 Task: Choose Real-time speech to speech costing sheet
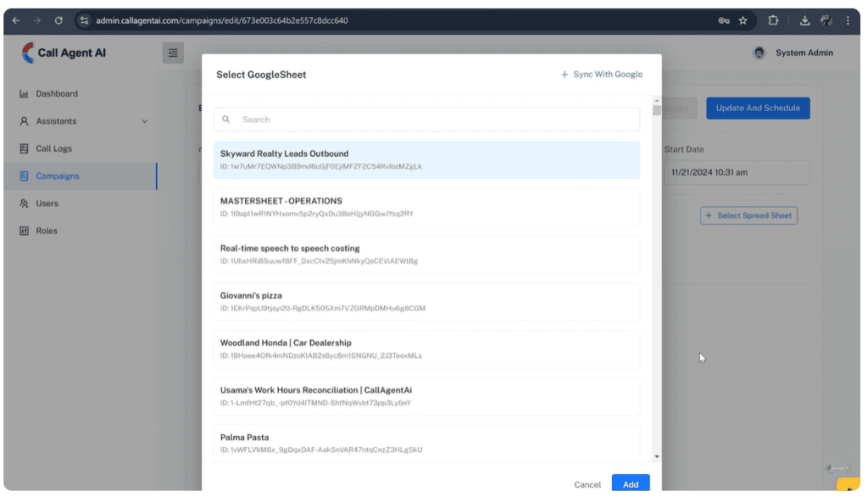coord(427,254)
